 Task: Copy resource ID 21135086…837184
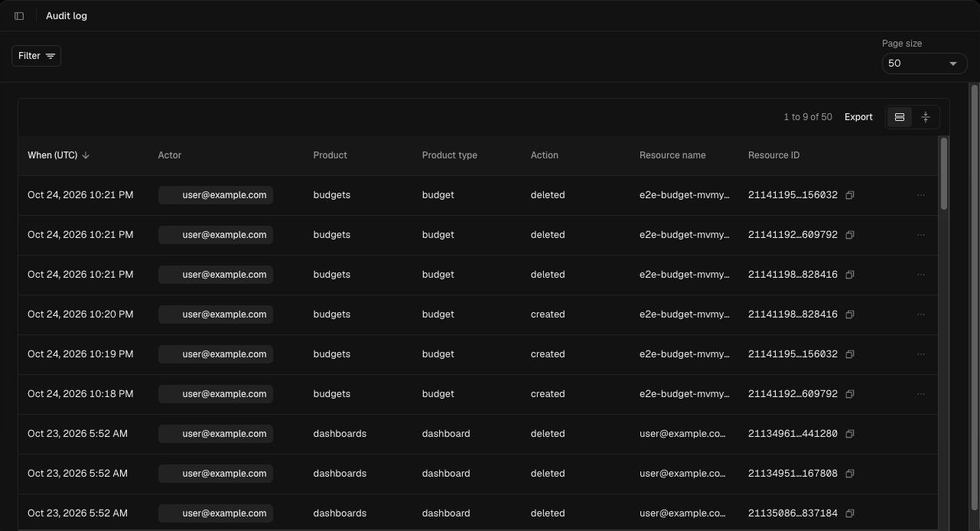(x=850, y=513)
